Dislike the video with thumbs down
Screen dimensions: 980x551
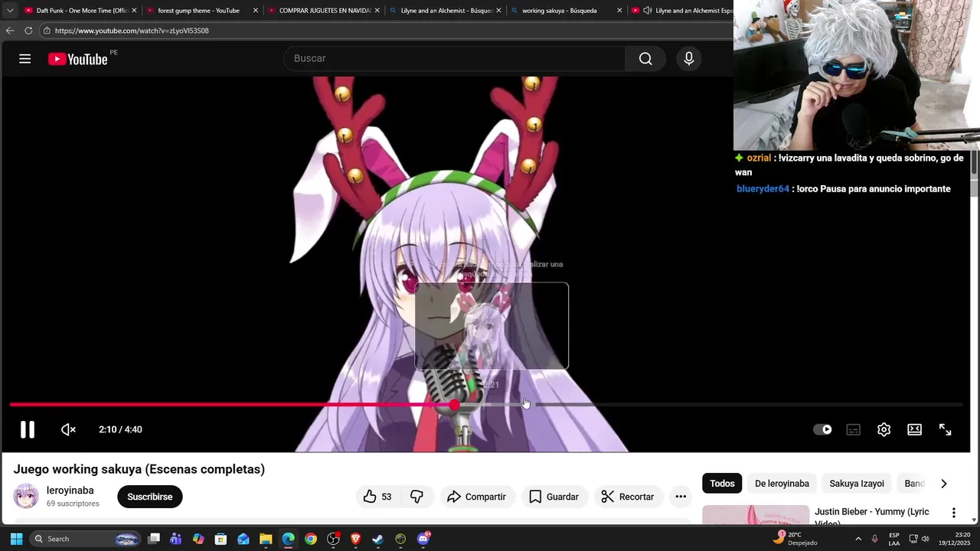pyautogui.click(x=416, y=497)
